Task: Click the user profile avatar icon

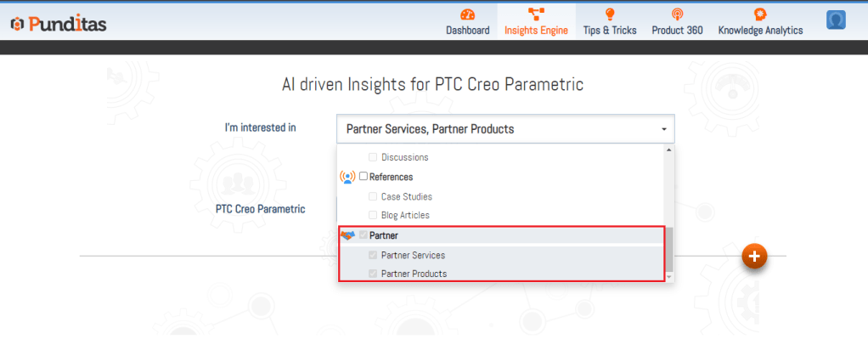Action: coord(836,20)
